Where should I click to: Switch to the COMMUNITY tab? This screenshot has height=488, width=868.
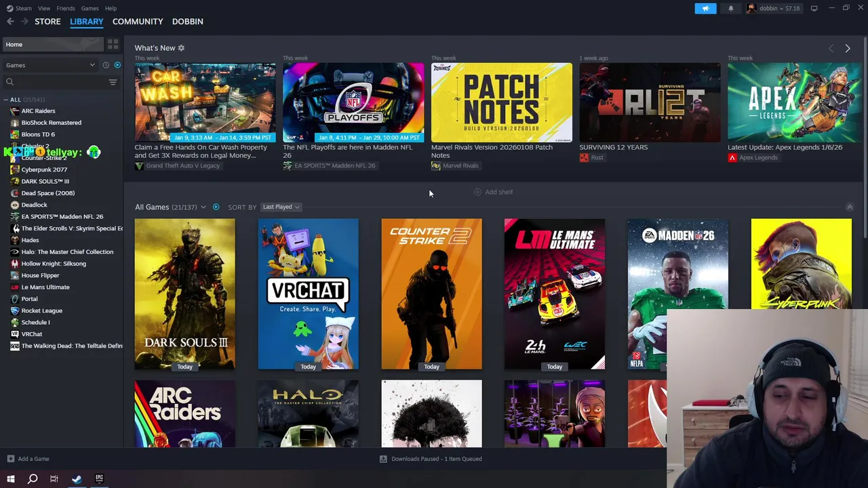pos(138,22)
